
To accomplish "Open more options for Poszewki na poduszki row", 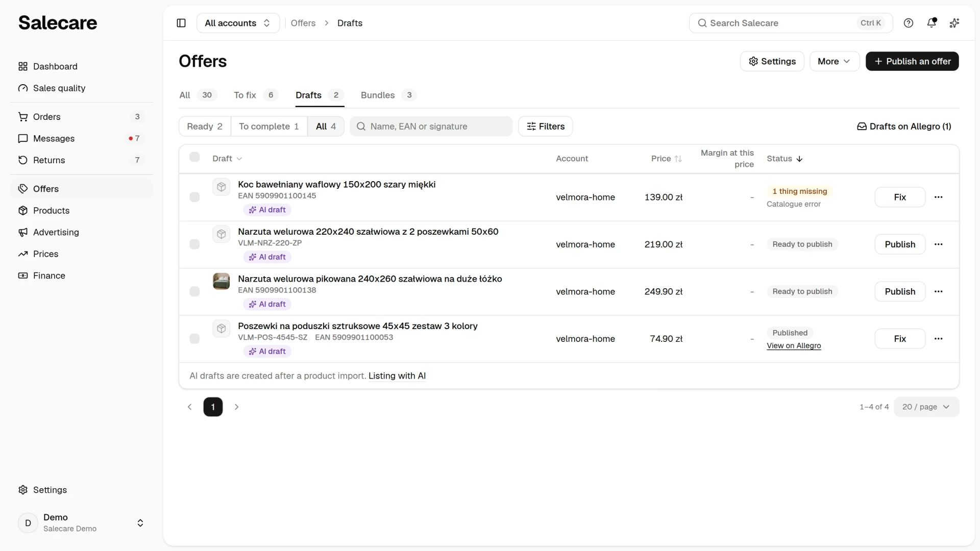I will (x=938, y=339).
